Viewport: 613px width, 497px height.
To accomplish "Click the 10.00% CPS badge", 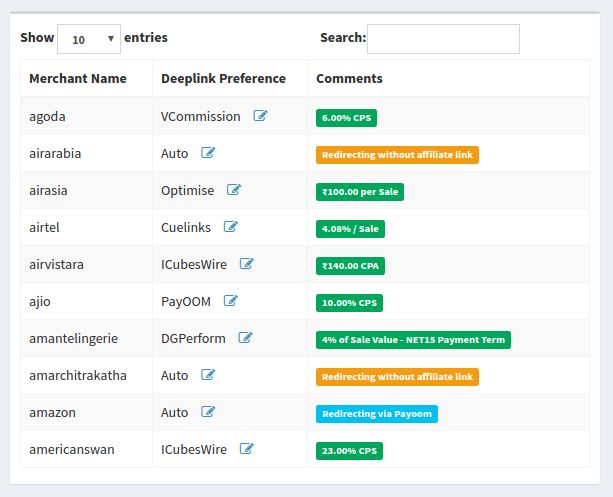I will point(350,303).
